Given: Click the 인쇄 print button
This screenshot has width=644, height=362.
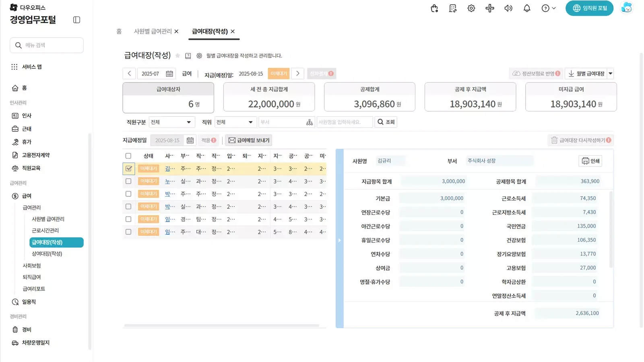Looking at the screenshot, I should pos(590,161).
